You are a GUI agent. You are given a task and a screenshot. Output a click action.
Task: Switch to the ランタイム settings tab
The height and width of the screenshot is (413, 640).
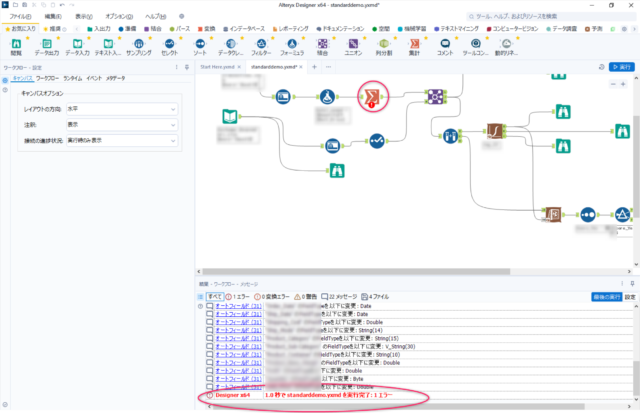pos(73,78)
